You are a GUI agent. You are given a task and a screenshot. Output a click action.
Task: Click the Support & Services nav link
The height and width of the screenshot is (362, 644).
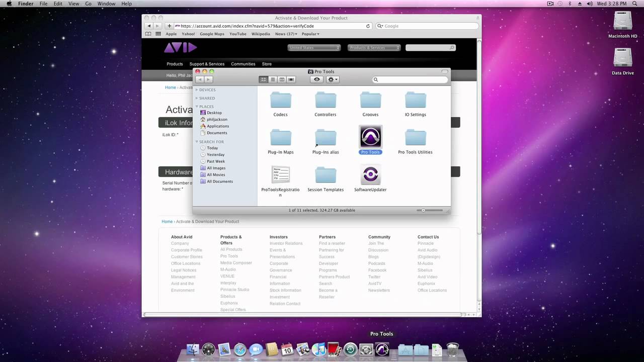tap(207, 64)
